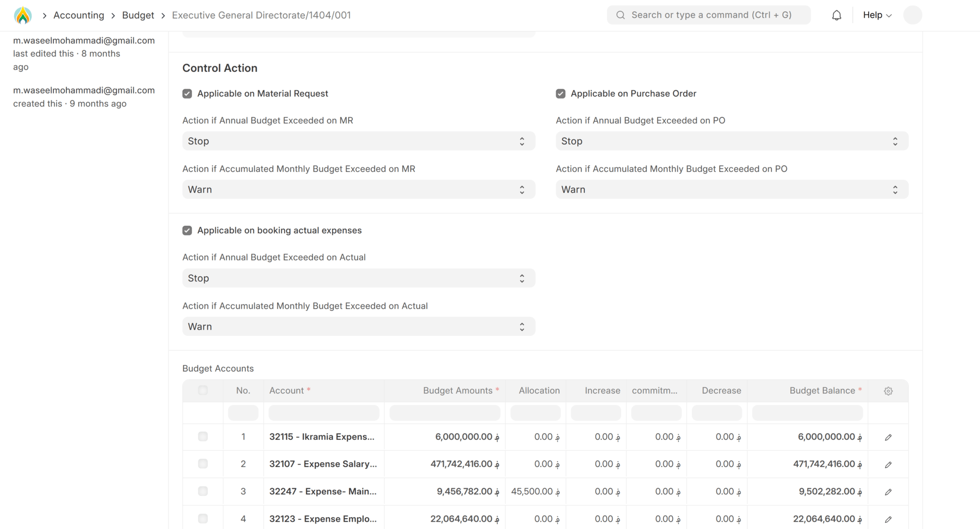Click the search or command bar
This screenshot has height=529, width=980.
pyautogui.click(x=708, y=15)
